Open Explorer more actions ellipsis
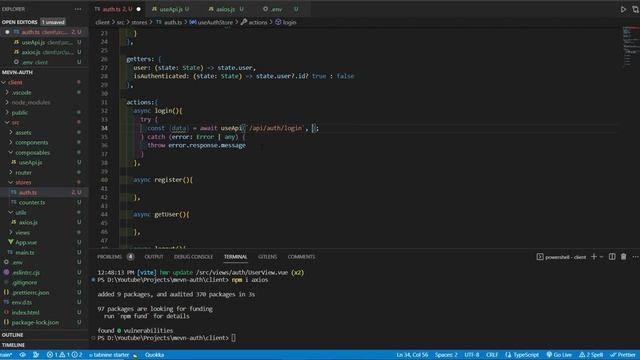 (x=78, y=9)
